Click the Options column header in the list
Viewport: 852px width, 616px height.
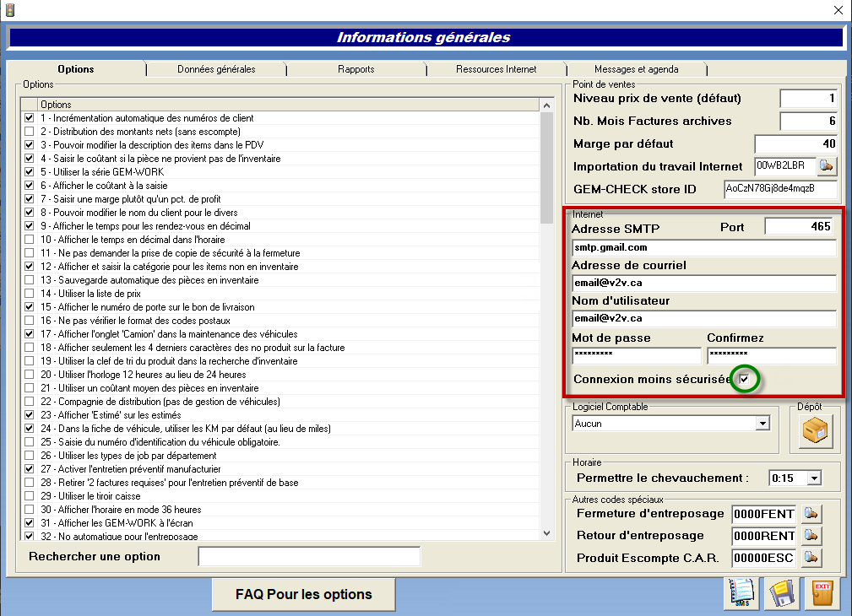click(x=288, y=105)
